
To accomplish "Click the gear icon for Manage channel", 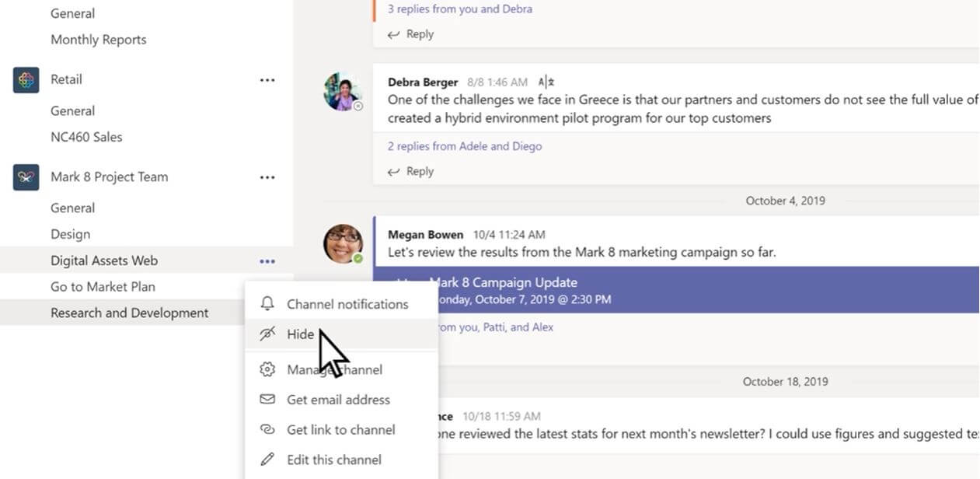I will click(267, 369).
